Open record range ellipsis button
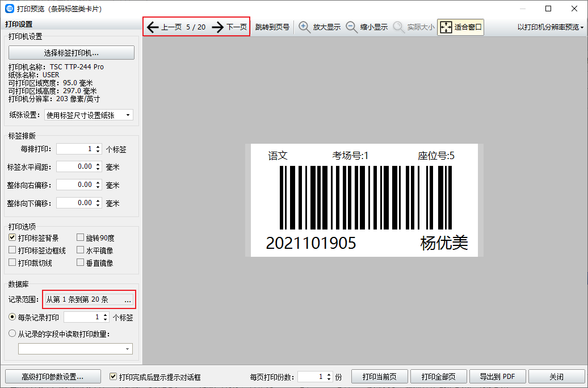Image resolution: width=588 pixels, height=388 pixels. (x=128, y=299)
